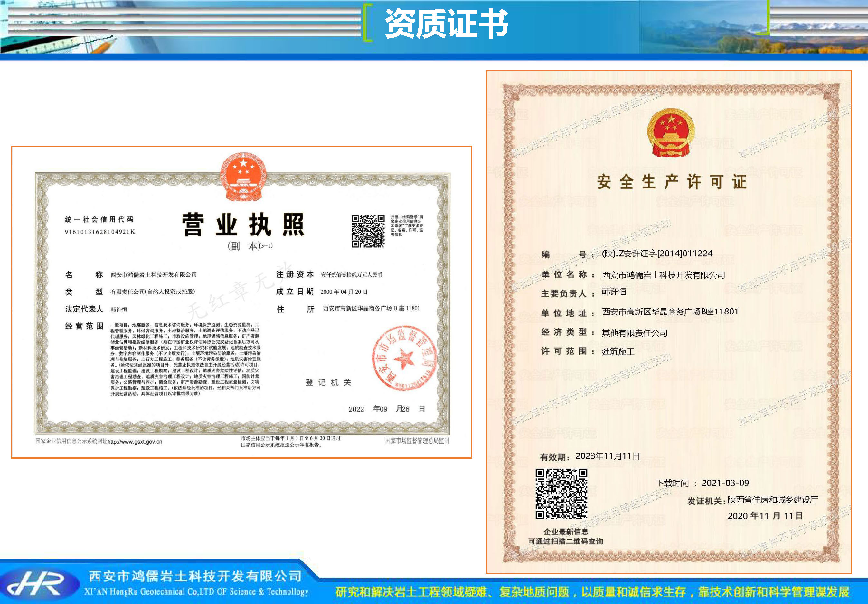868x604 pixels.
Task: Select the permit issue date "2020 年11 月 11日"
Action: 765,516
